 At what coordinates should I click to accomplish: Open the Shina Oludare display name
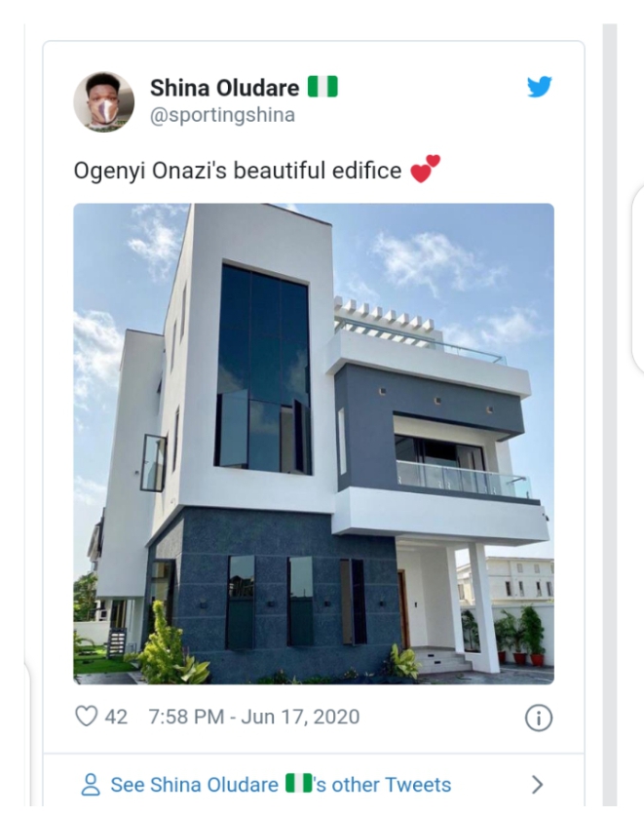[x=225, y=88]
